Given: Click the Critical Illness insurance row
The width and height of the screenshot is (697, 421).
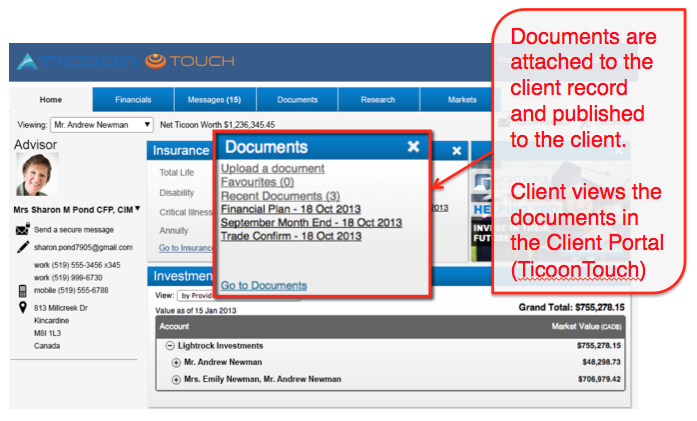Looking at the screenshot, I should pyautogui.click(x=186, y=212).
